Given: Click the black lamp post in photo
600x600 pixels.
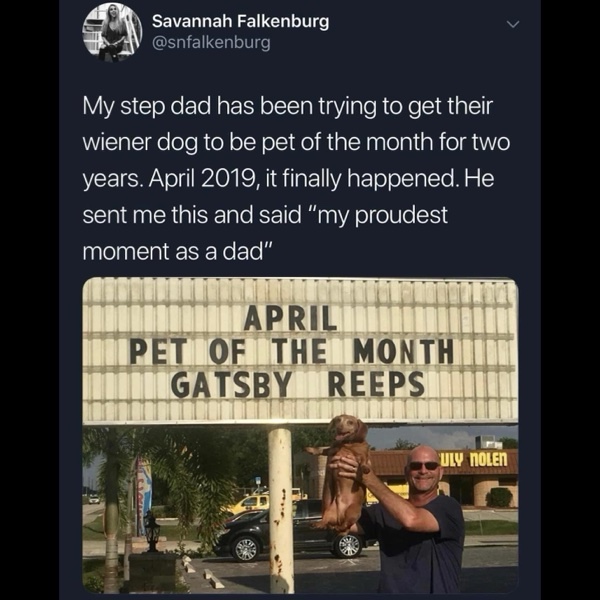Looking at the screenshot, I should click(152, 530).
